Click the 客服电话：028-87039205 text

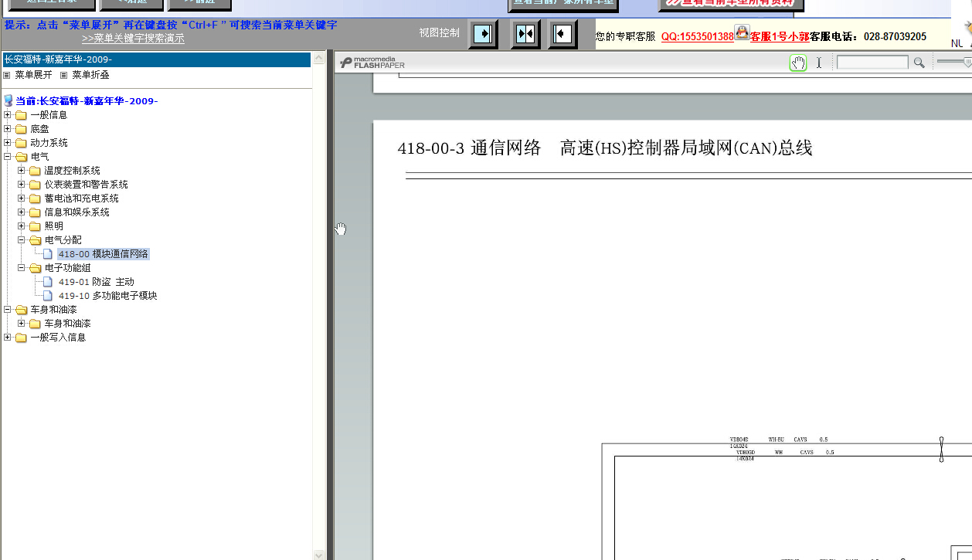868,36
